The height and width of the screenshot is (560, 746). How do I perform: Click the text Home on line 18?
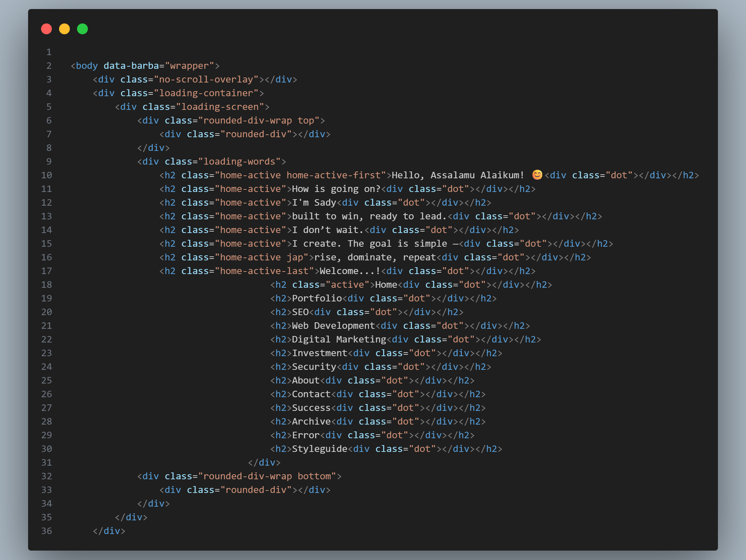click(x=386, y=284)
